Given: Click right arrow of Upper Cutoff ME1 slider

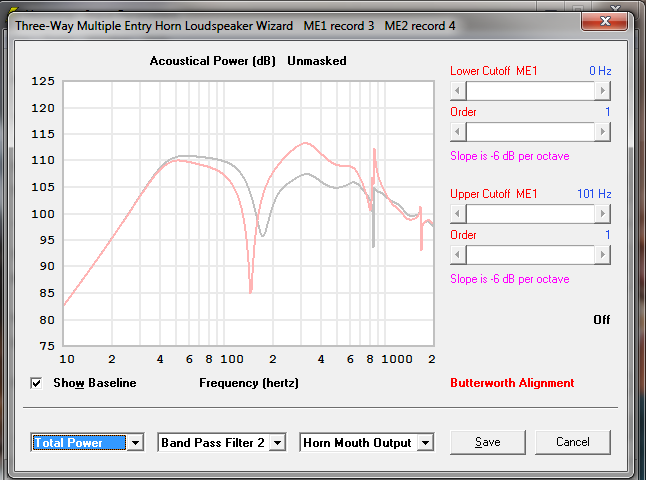Looking at the screenshot, I should click(603, 213).
